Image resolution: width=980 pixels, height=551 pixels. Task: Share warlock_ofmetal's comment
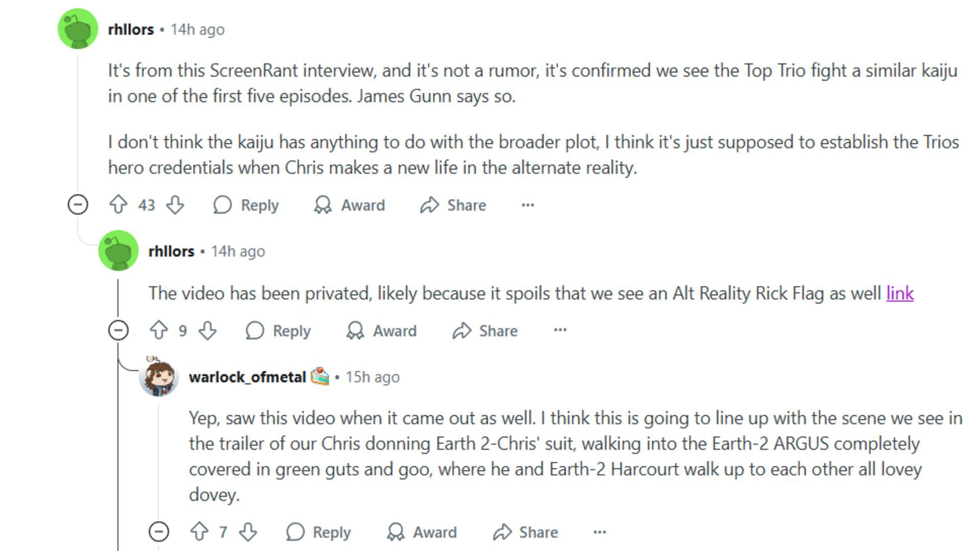coord(525,532)
